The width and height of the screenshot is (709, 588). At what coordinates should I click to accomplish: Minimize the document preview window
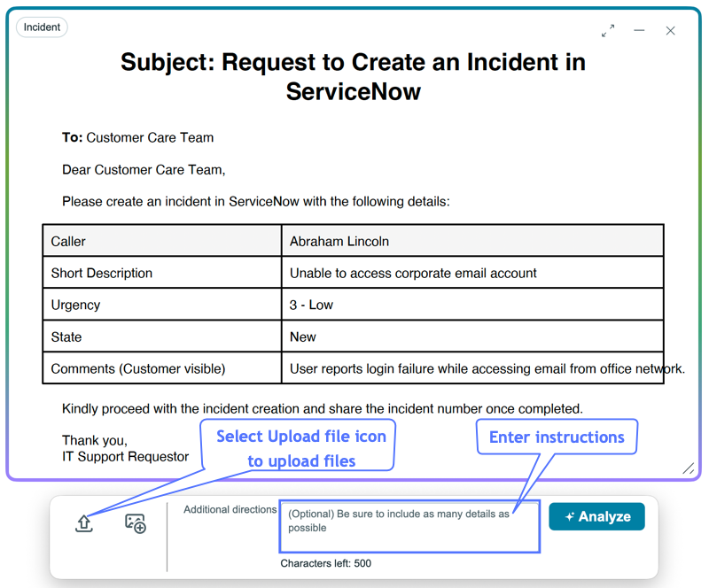(639, 31)
